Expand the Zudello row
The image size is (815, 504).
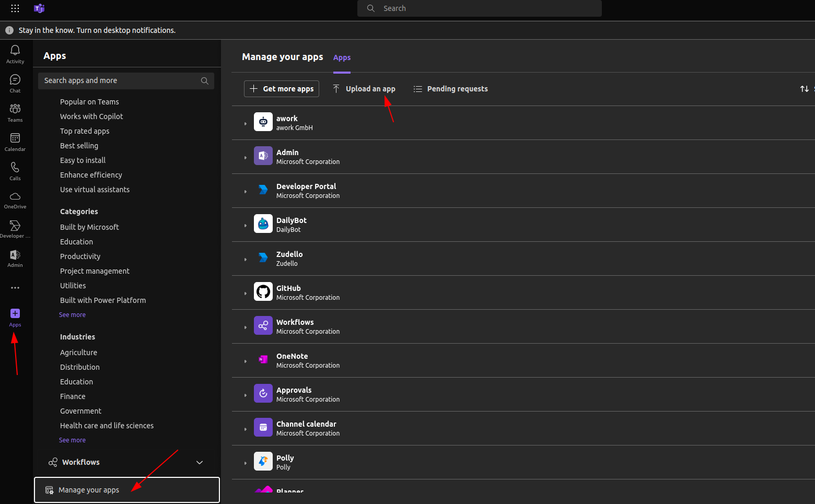click(245, 260)
